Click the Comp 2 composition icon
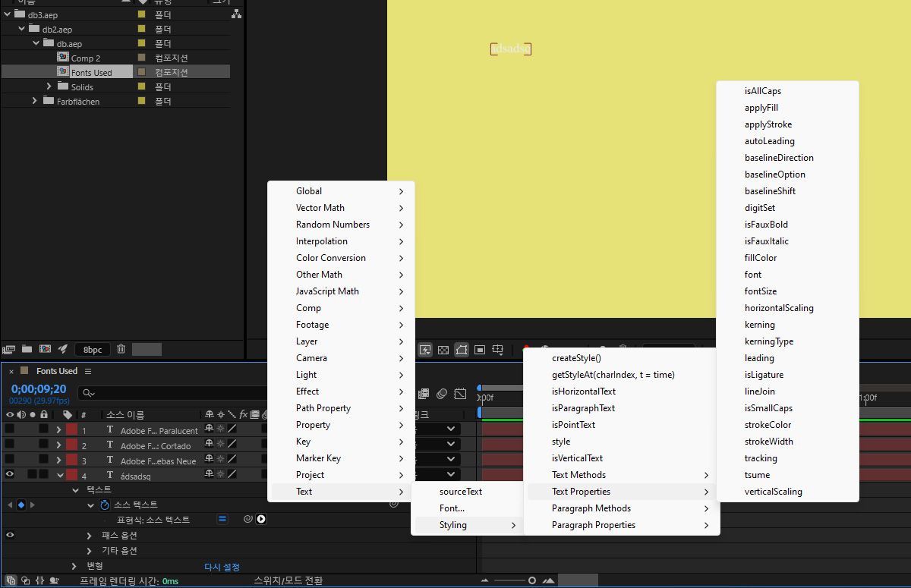Image resolution: width=911 pixels, height=588 pixels. 63,58
